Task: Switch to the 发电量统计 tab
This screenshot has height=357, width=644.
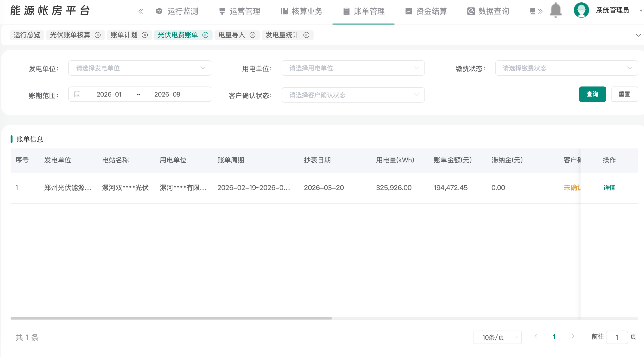Action: pyautogui.click(x=282, y=35)
